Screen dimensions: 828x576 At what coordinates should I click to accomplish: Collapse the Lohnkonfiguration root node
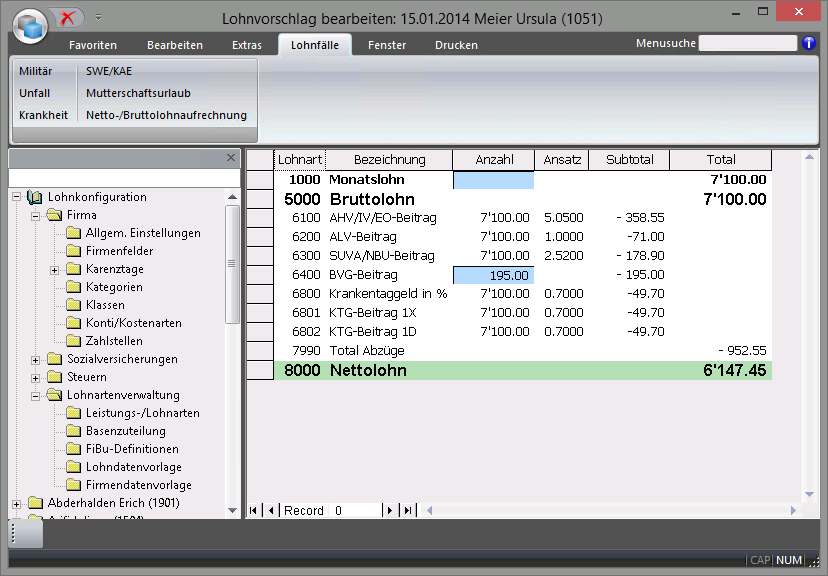[16, 197]
